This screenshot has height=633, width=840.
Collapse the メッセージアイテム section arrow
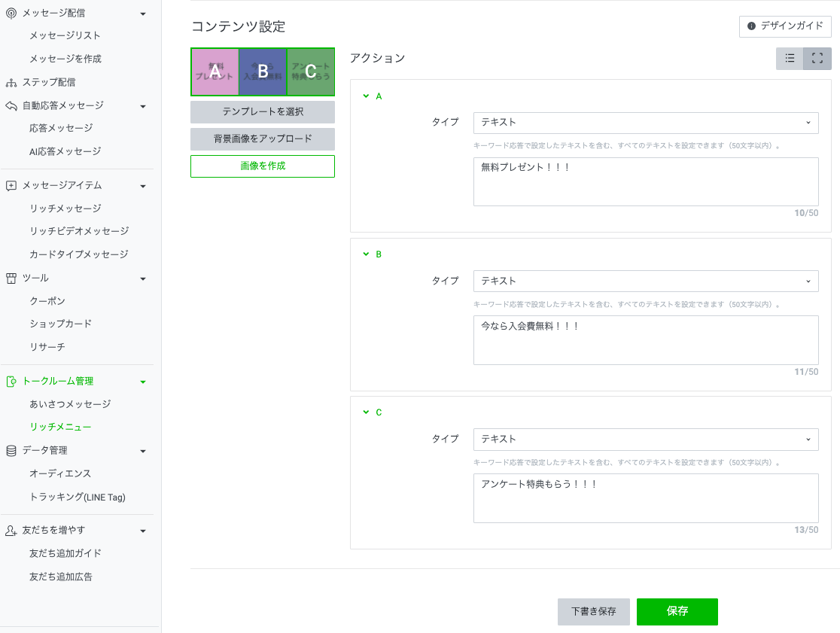click(143, 187)
